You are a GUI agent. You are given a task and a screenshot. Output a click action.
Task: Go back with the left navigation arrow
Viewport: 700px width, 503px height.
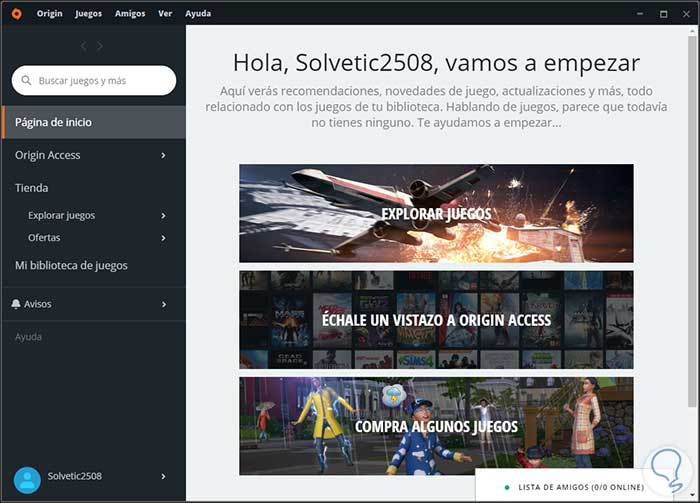83,46
